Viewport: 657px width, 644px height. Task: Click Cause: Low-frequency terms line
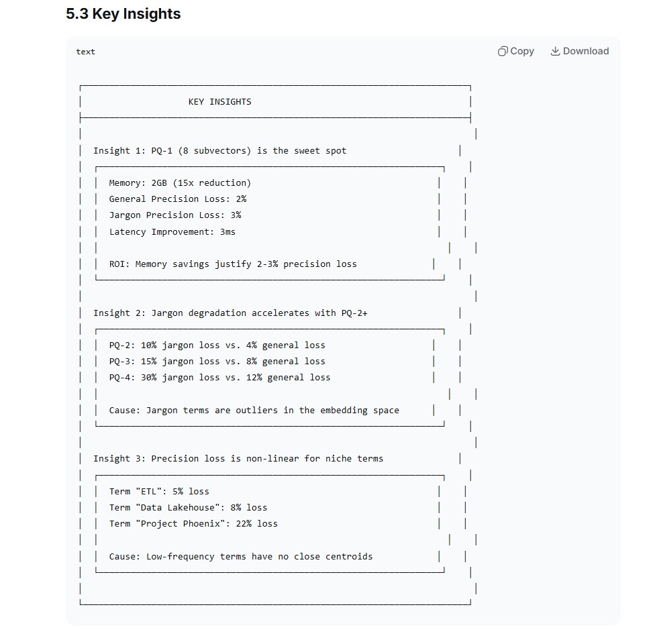[x=240, y=557]
